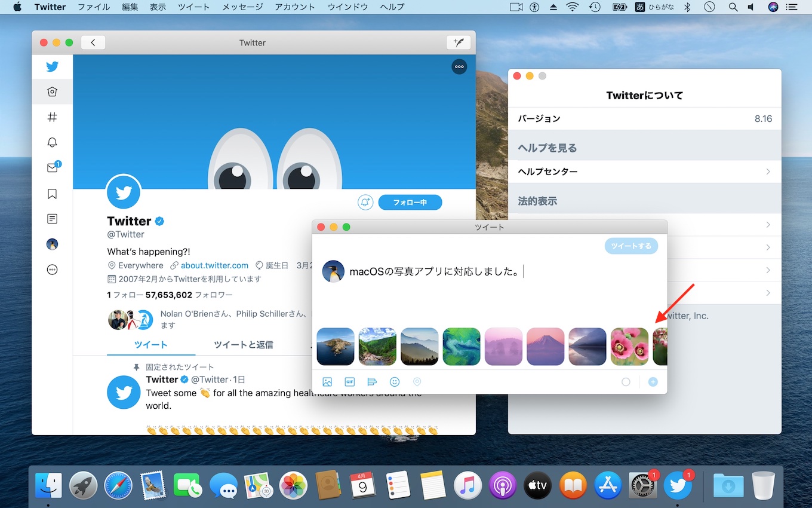Click バージョン 8.16 row
The width and height of the screenshot is (812, 508).
point(645,118)
